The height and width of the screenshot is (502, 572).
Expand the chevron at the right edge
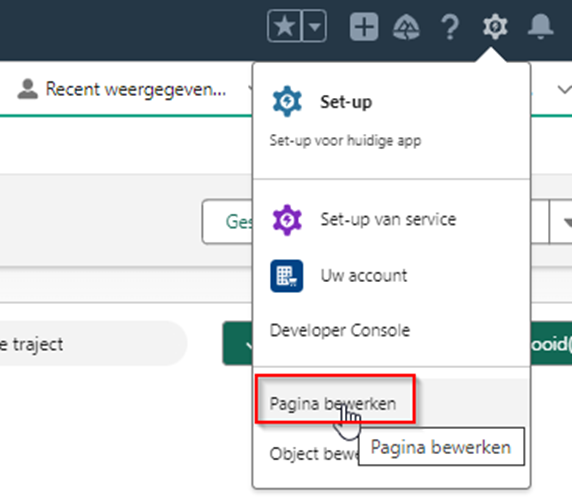tap(564, 89)
